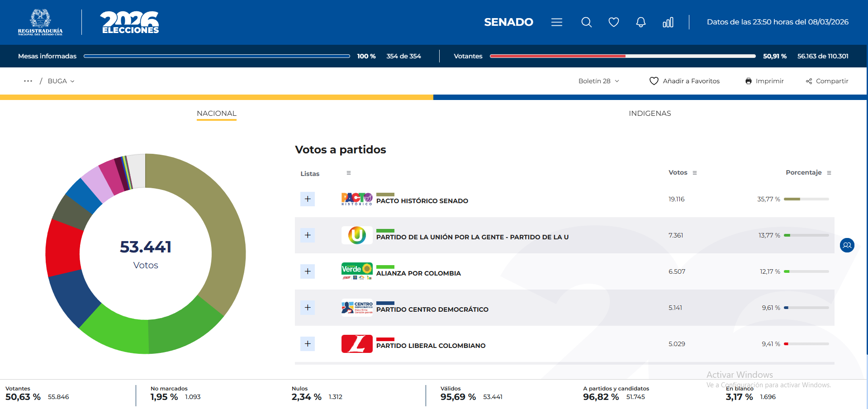868x409 pixels.
Task: Click the Compartir link
Action: (x=827, y=81)
